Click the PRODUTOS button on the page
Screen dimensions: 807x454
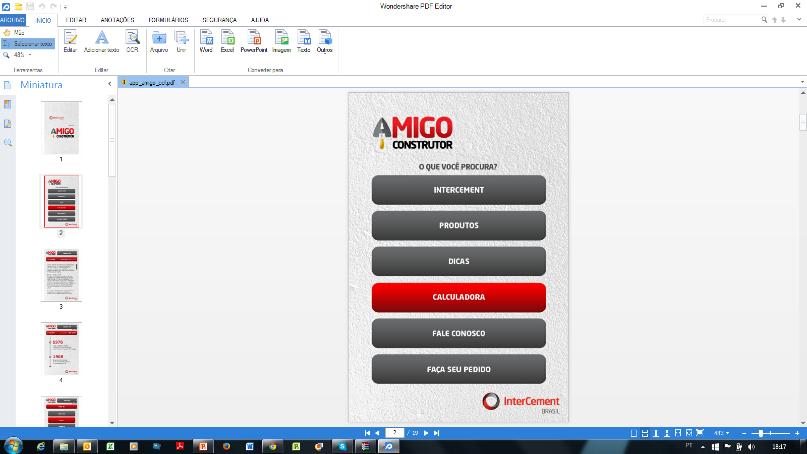tap(459, 225)
